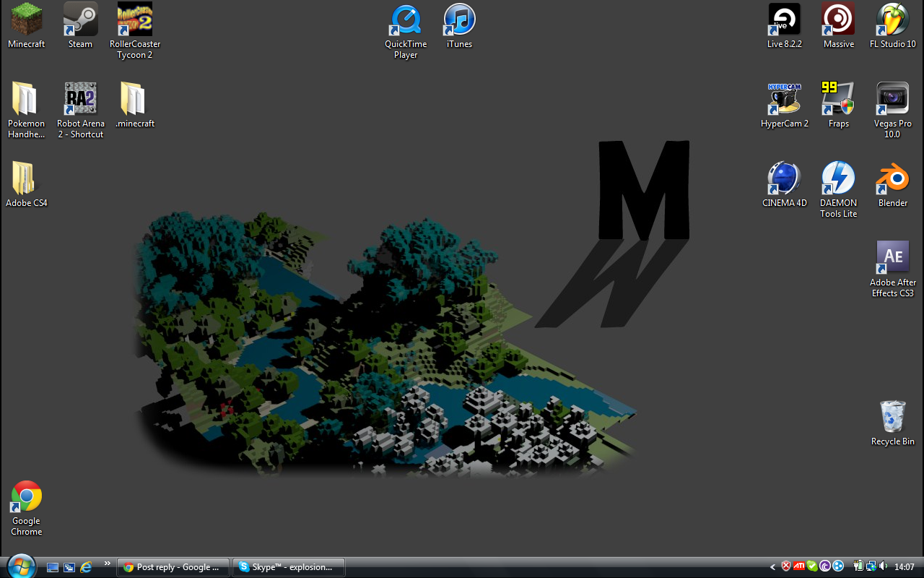Select the QuickTime Player shortcut

coord(406,30)
